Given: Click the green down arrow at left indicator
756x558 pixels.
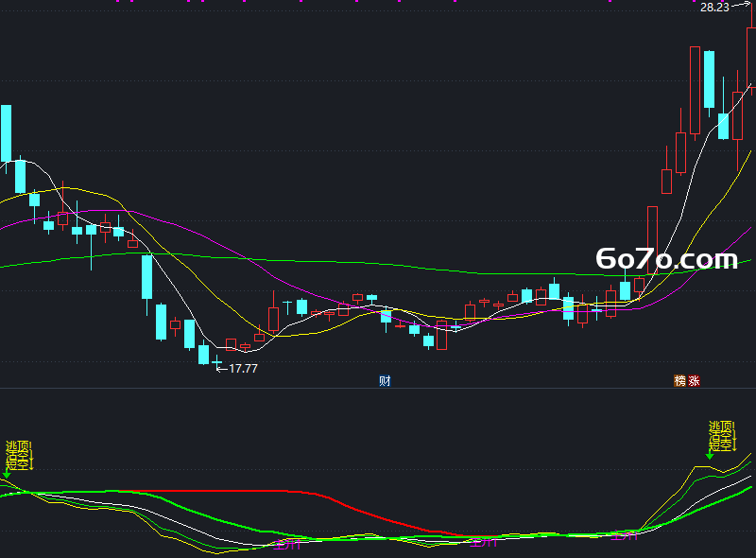Looking at the screenshot, I should click(7, 475).
